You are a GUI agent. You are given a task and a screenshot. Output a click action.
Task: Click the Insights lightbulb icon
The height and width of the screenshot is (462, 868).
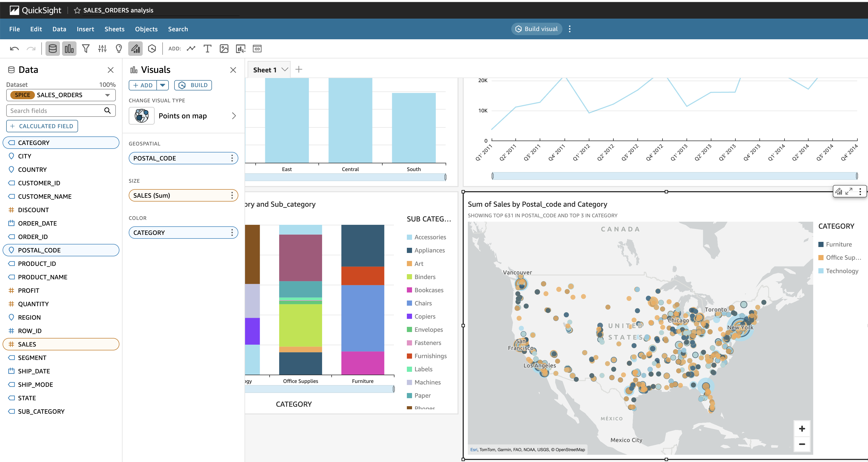pyautogui.click(x=119, y=49)
